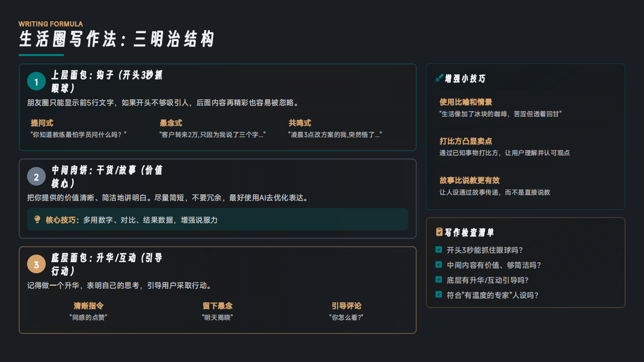The height and width of the screenshot is (362, 644).
Task: Click the number 2 circle badge
Action: coord(36,177)
